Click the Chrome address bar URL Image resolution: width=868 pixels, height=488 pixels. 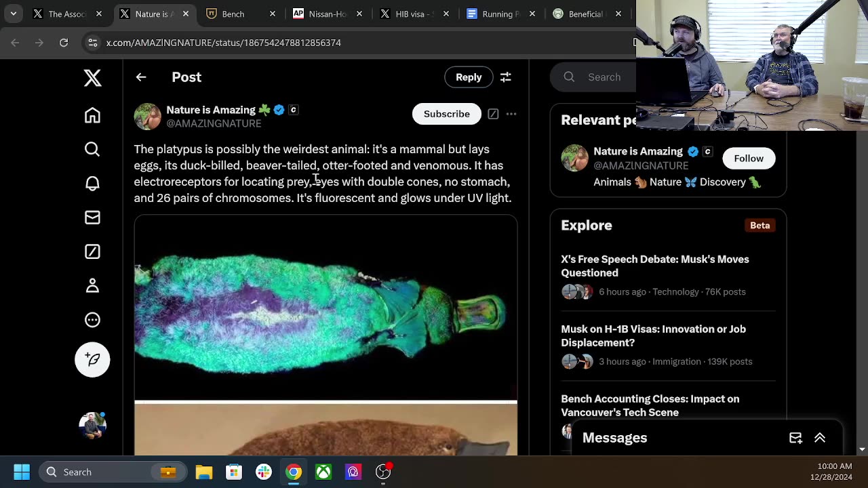[x=224, y=43]
